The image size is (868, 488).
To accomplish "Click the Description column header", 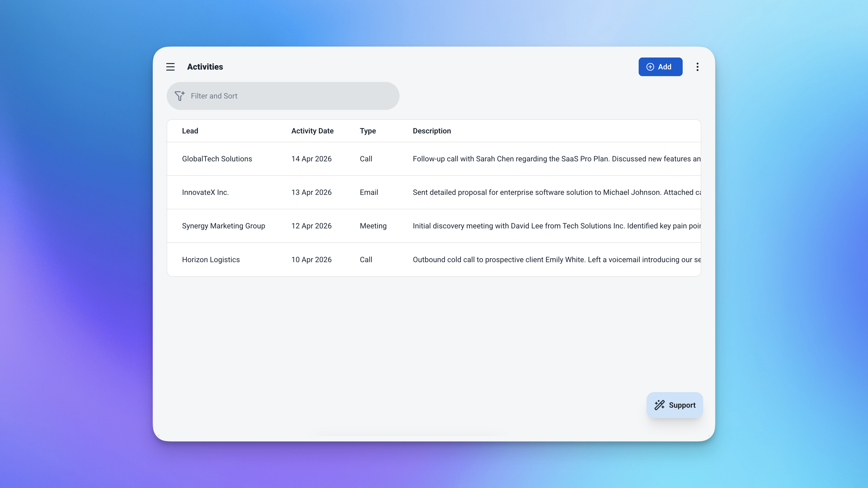I will tap(431, 131).
